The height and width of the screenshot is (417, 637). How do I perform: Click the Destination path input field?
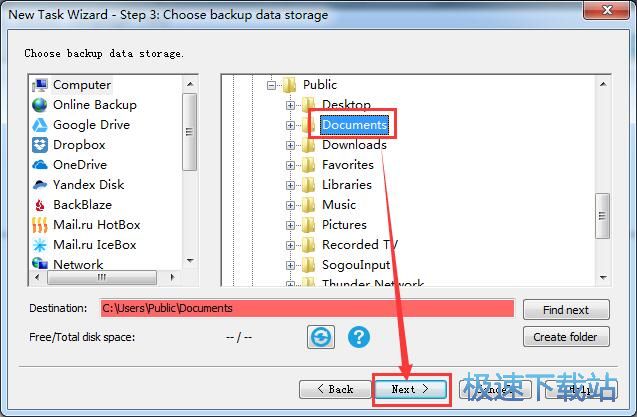(307, 308)
